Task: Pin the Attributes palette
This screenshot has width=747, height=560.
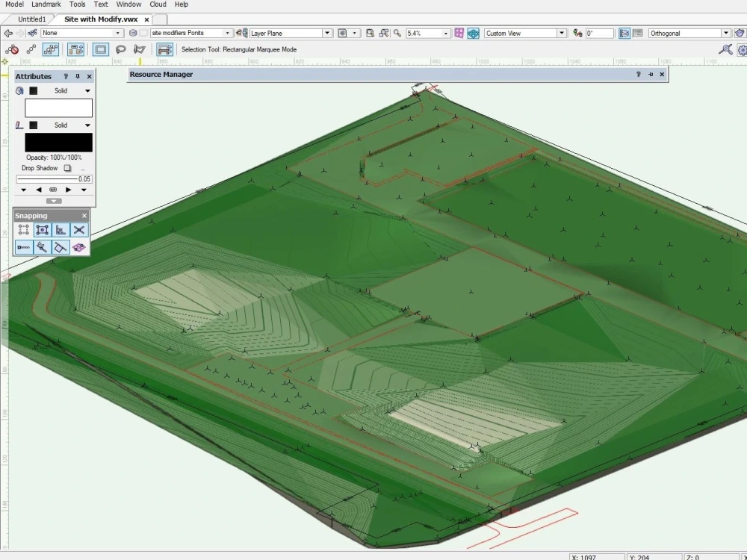Action: coord(78,76)
